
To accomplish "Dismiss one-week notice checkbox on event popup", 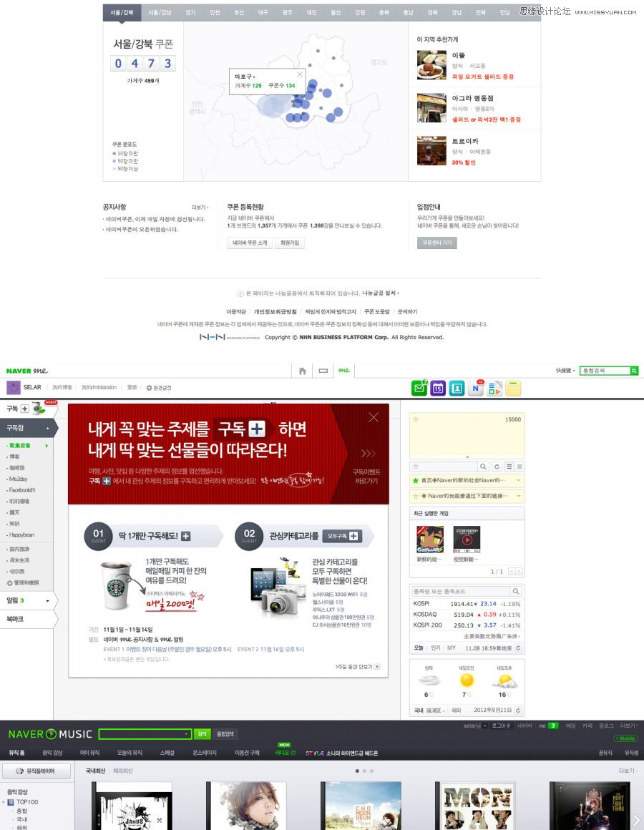I will pos(377,666).
